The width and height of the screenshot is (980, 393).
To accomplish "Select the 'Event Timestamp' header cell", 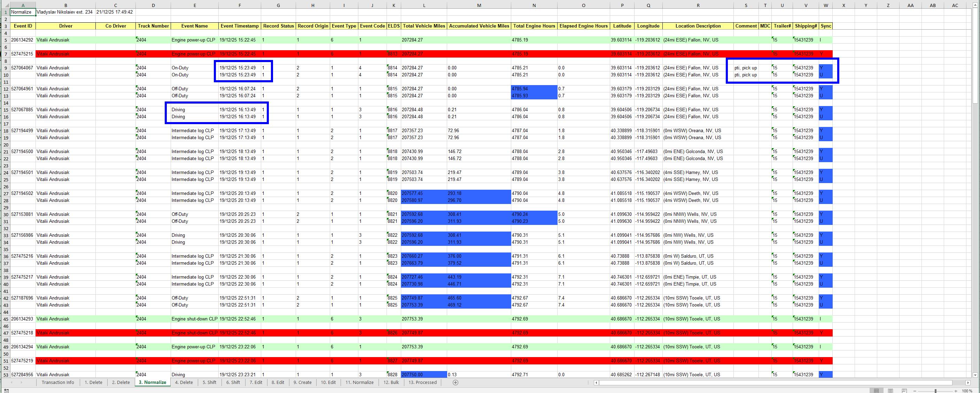I will (239, 26).
